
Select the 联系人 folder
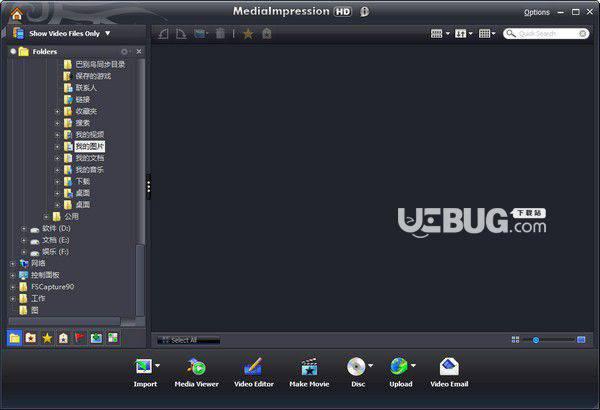pyautogui.click(x=86, y=88)
